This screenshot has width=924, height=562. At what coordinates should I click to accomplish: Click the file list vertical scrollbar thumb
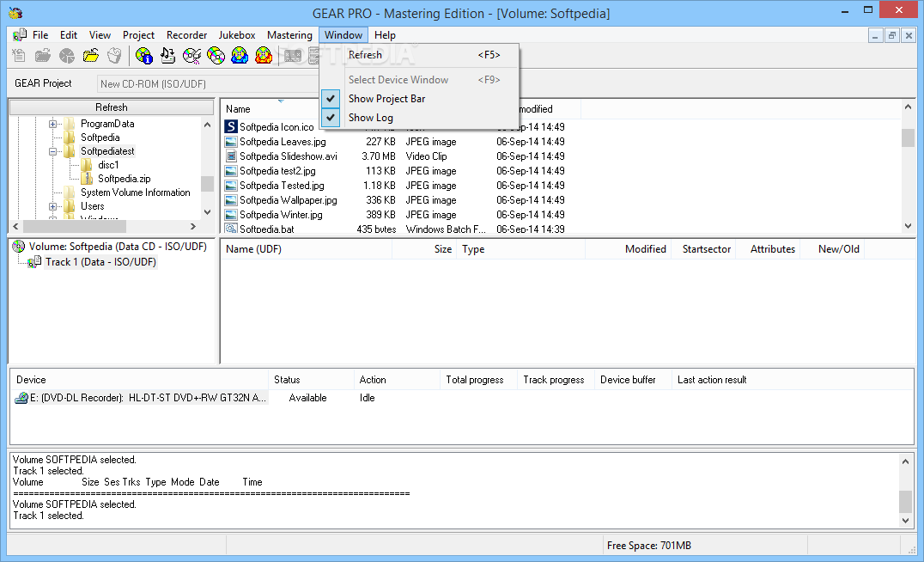[908, 137]
